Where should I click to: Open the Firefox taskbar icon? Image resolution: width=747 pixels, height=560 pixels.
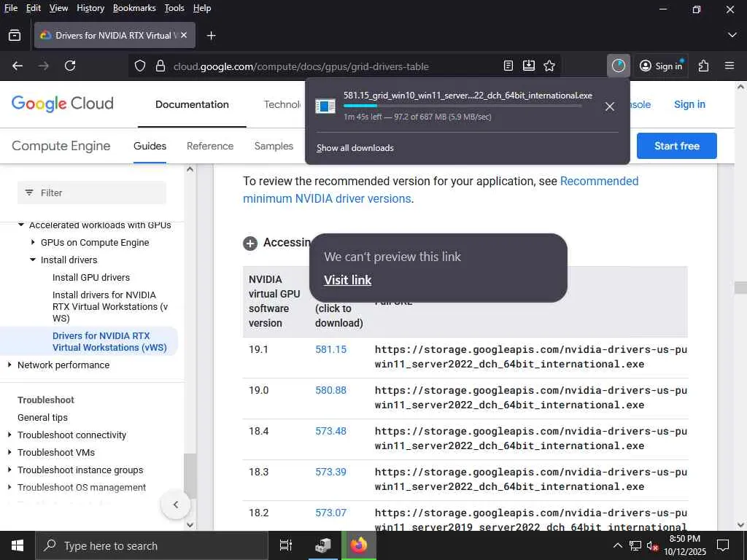[359, 545]
